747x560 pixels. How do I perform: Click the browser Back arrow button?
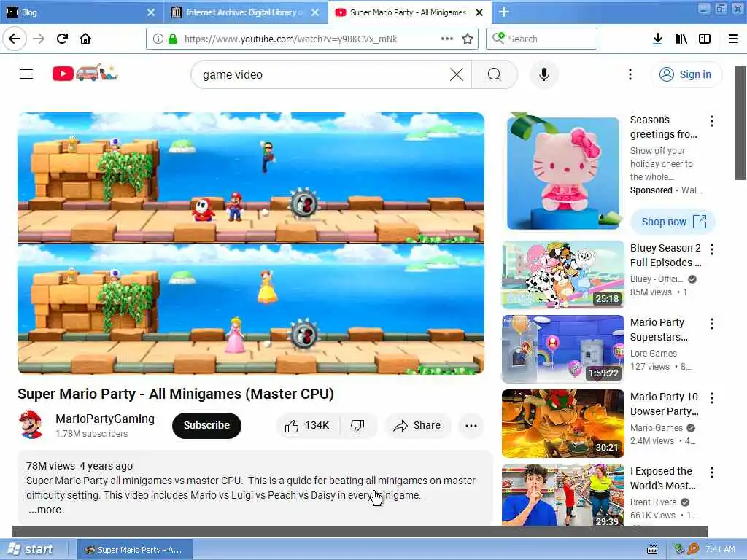pyautogui.click(x=15, y=39)
